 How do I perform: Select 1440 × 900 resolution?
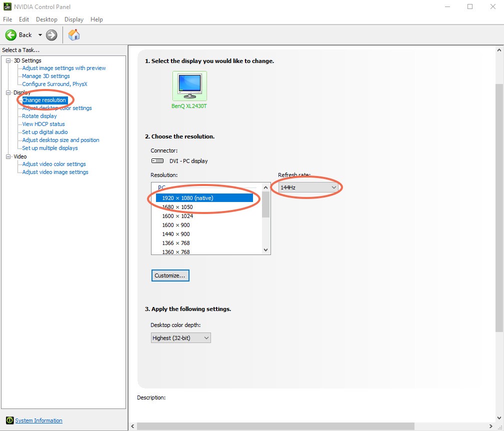point(176,234)
